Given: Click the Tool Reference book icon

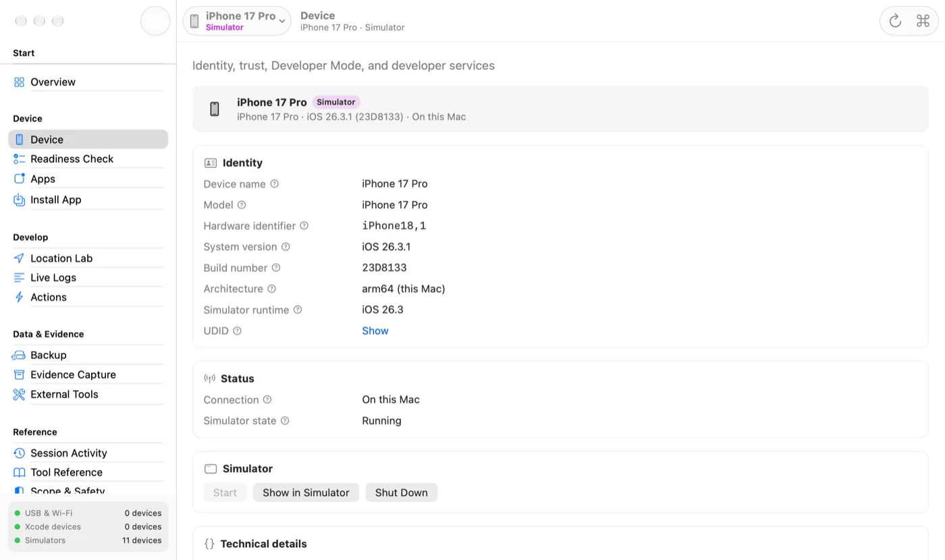Looking at the screenshot, I should point(19,472).
